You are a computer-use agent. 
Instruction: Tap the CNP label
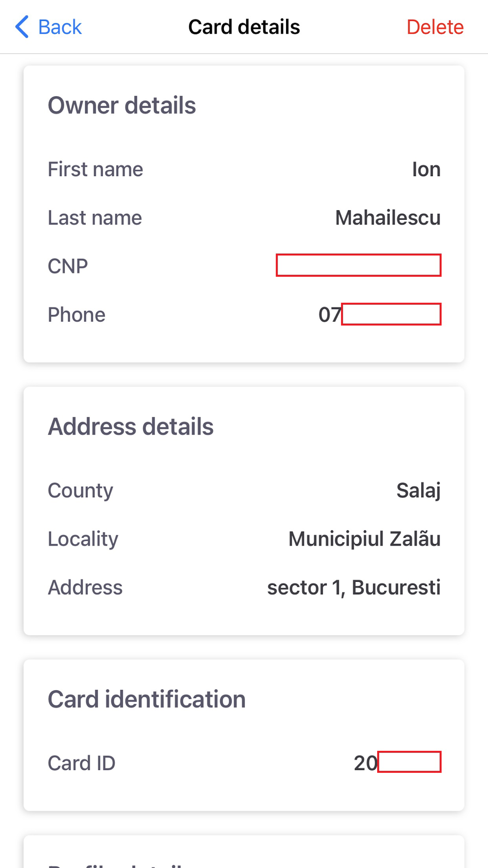(68, 266)
